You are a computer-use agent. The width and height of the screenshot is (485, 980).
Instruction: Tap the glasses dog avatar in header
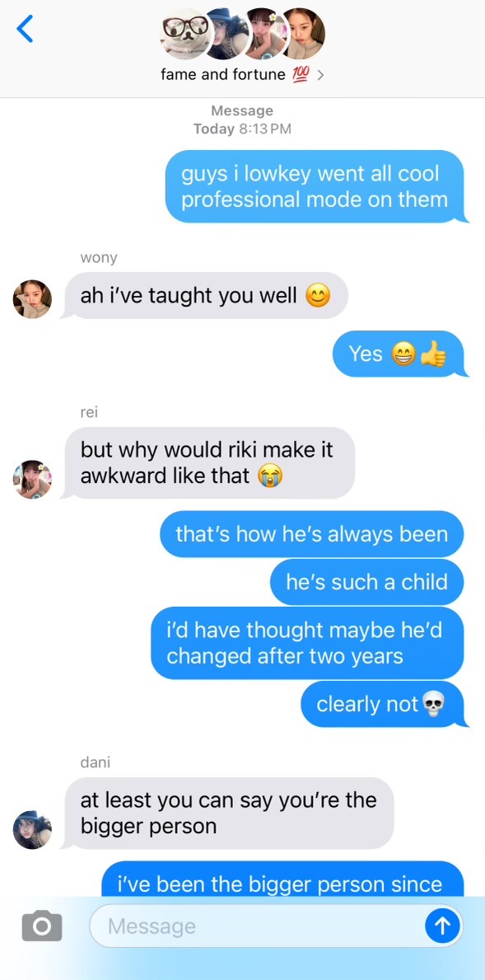(x=184, y=33)
